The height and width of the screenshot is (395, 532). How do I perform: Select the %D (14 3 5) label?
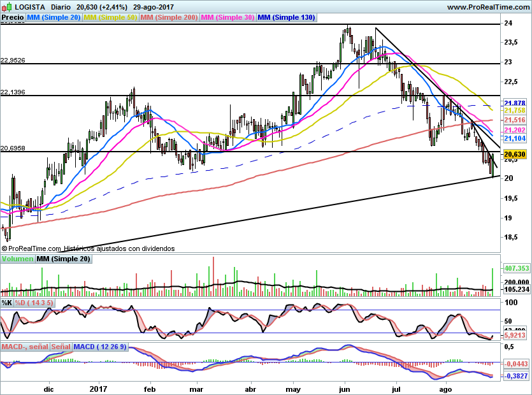[34, 302]
